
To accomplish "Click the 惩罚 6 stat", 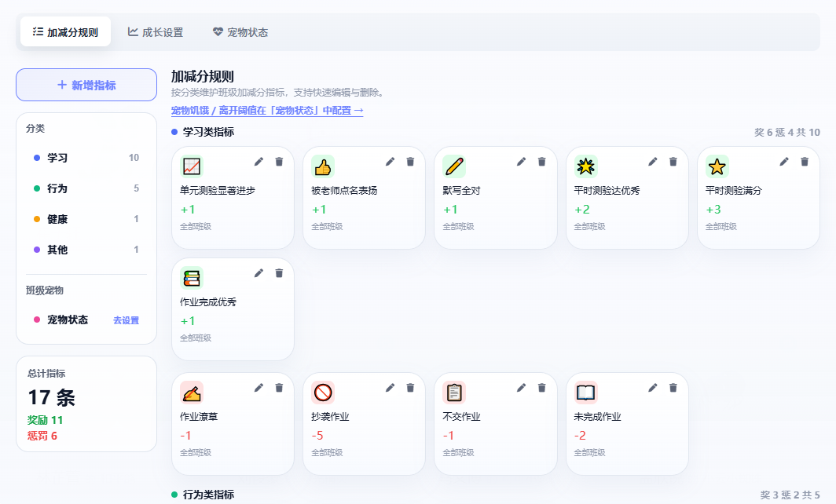I will coord(42,436).
